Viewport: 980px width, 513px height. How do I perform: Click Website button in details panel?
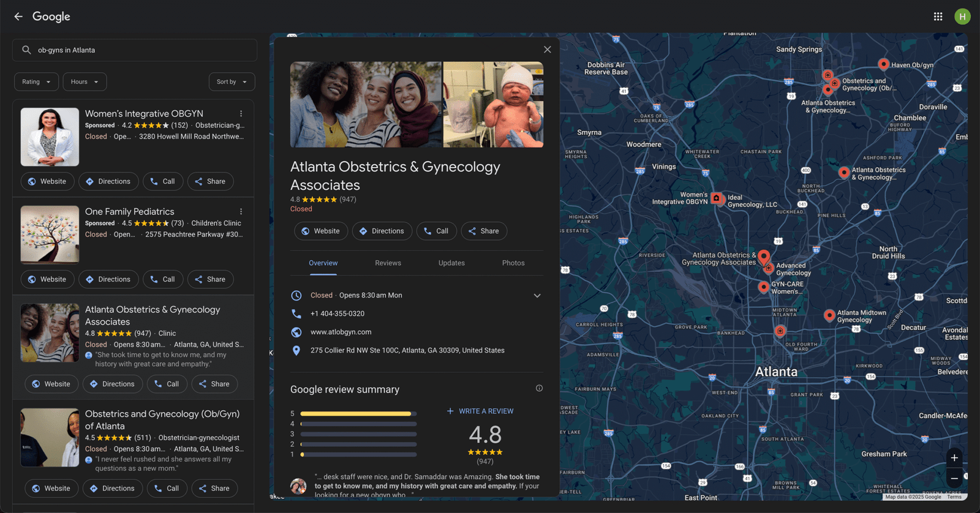[x=321, y=231]
